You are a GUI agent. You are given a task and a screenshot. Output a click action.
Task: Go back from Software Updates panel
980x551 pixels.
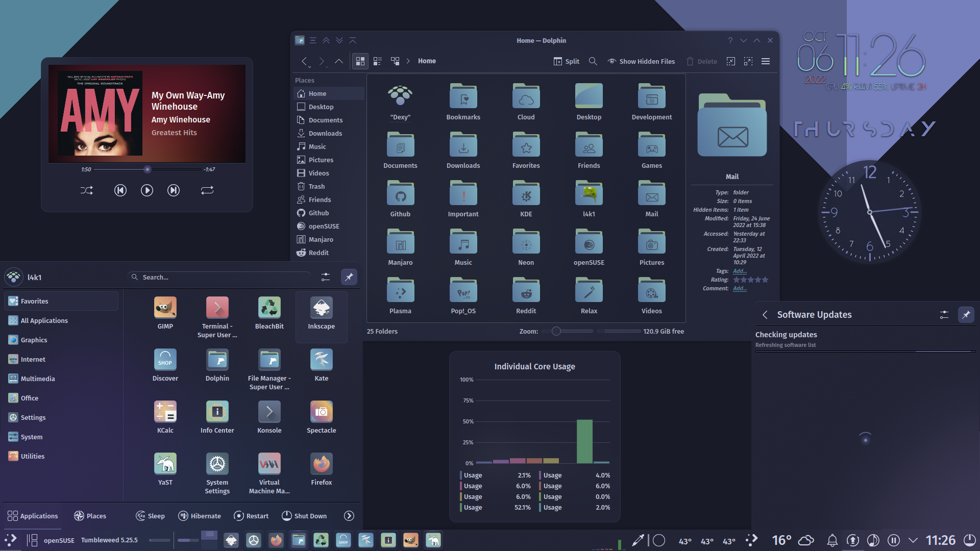pyautogui.click(x=765, y=315)
